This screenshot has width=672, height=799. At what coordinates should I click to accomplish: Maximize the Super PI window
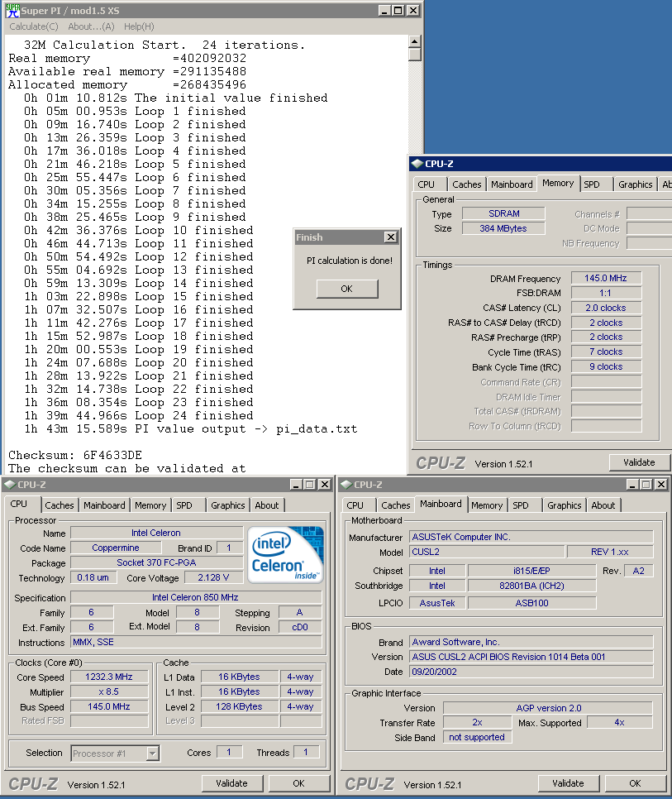pyautogui.click(x=398, y=11)
